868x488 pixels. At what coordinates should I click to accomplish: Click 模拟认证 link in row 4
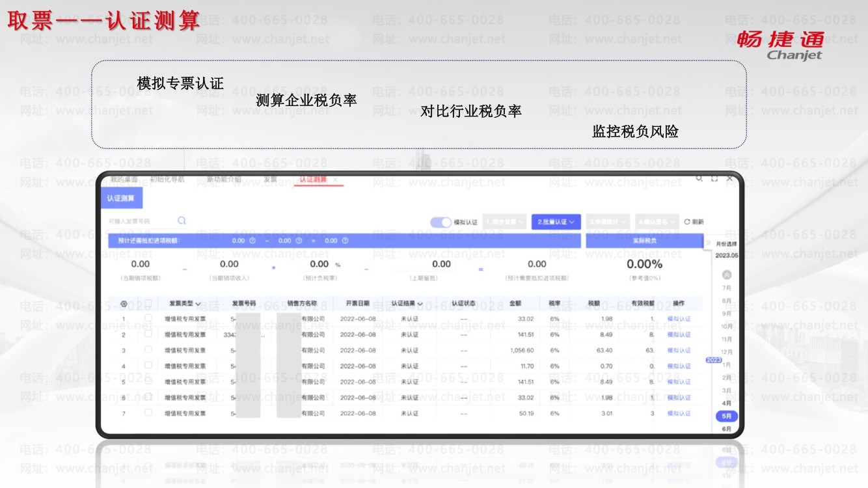(679, 366)
